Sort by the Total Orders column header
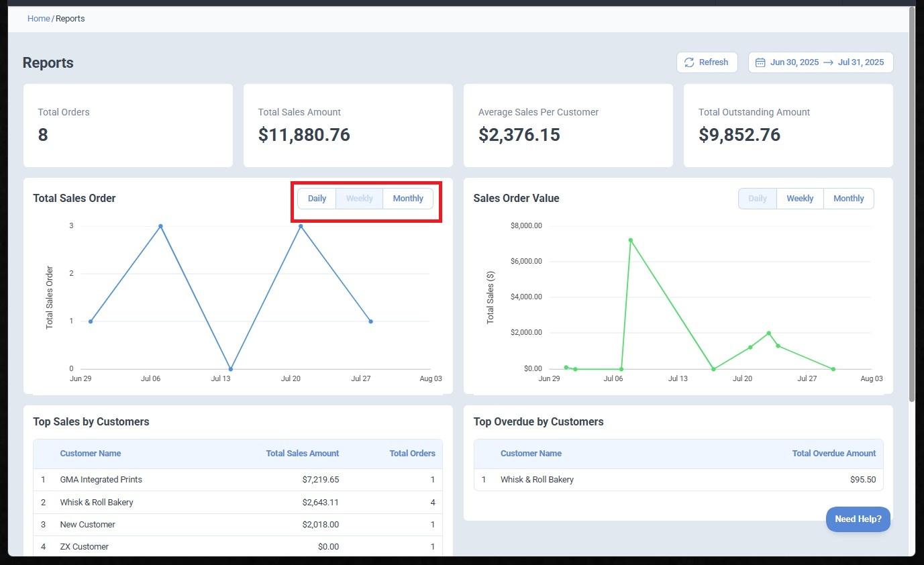The image size is (924, 565). pos(412,454)
